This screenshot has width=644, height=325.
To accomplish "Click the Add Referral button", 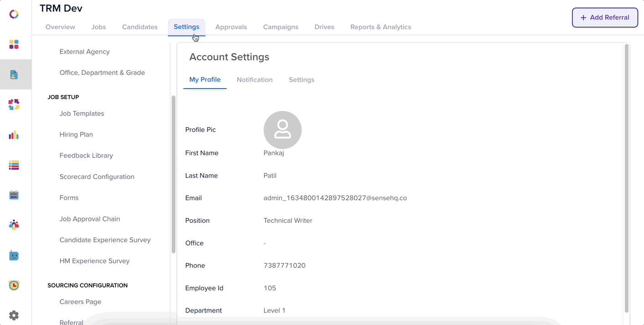I will click(605, 17).
